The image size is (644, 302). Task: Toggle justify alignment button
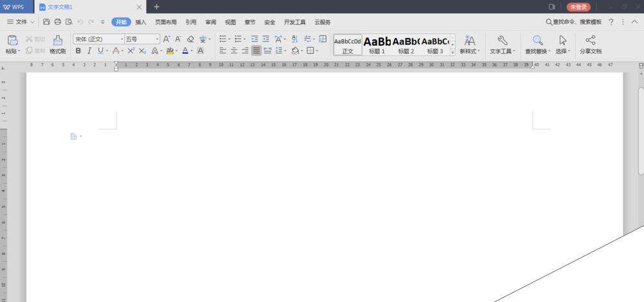click(x=256, y=51)
